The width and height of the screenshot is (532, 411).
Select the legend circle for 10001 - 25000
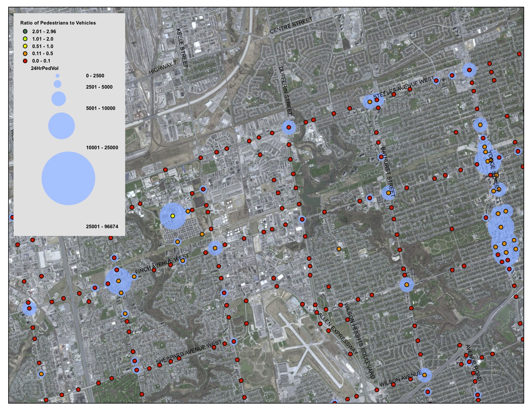pos(62,126)
